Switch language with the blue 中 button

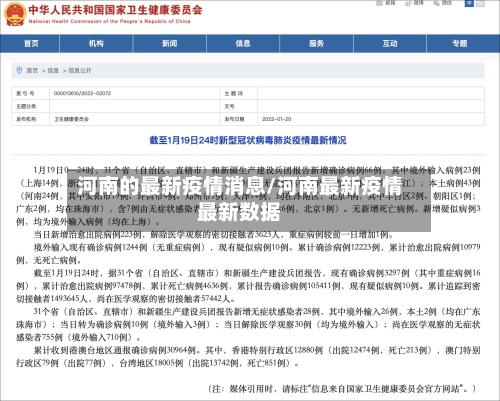[469, 3]
